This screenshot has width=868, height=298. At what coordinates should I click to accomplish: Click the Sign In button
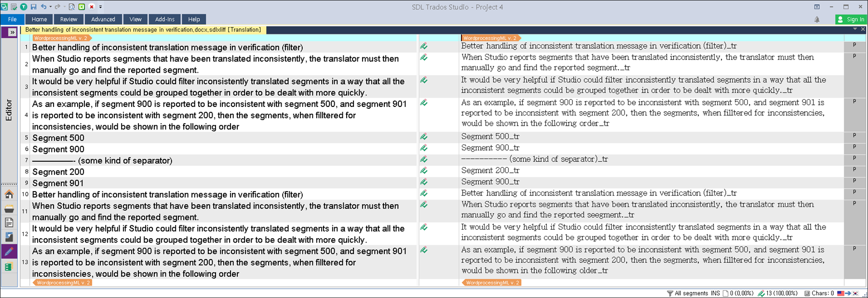[851, 19]
